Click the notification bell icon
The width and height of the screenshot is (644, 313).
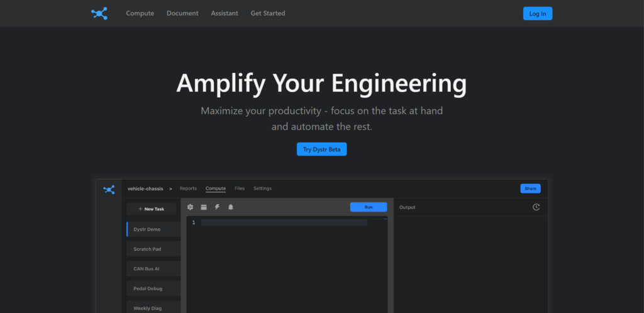[x=230, y=207]
